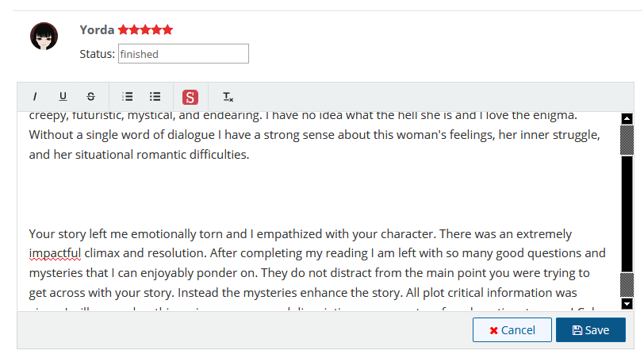Viewport: 644px width, 358px height.
Task: Click the red Spoiler S icon
Action: point(190,97)
